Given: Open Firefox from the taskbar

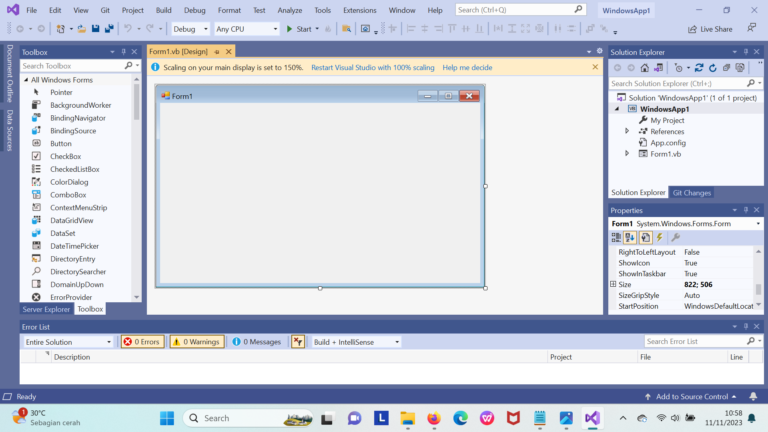Looking at the screenshot, I should point(434,418).
